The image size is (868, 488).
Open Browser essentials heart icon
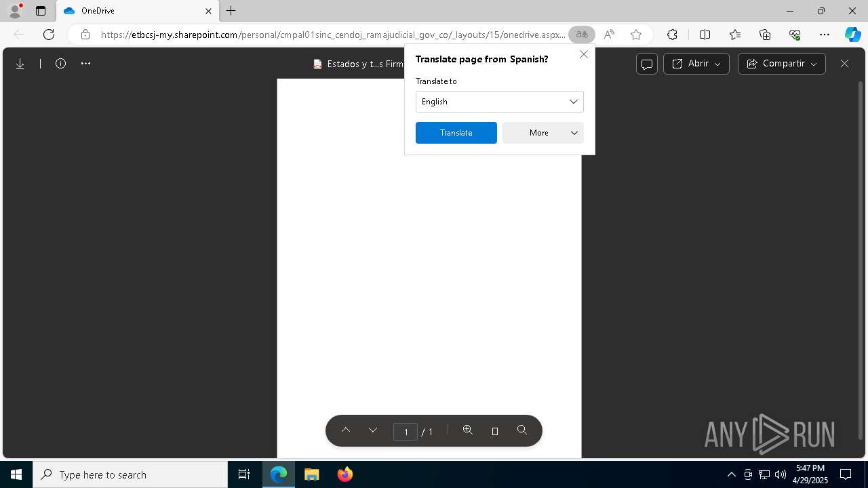(x=795, y=35)
